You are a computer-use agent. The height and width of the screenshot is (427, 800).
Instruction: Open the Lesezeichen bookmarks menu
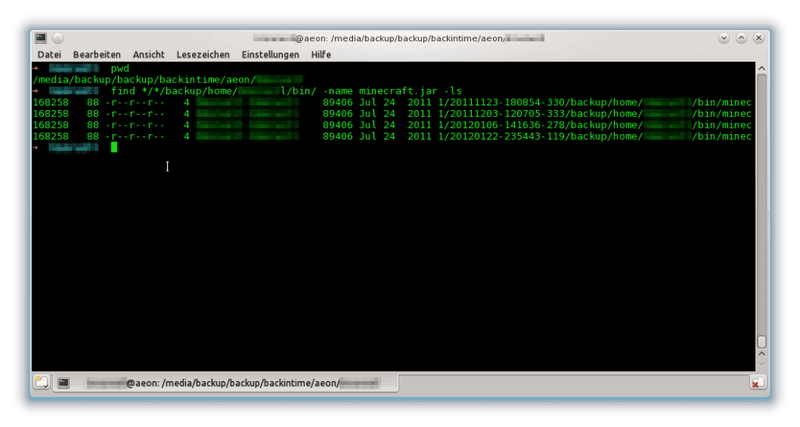(203, 54)
